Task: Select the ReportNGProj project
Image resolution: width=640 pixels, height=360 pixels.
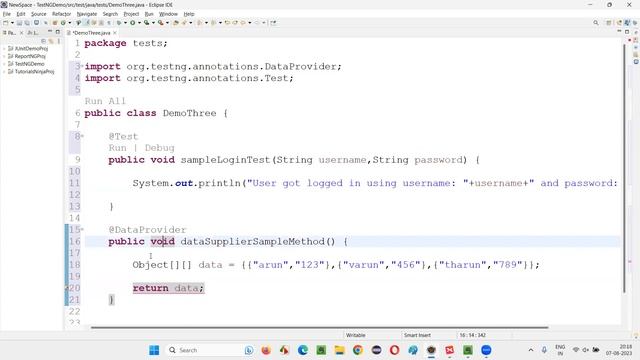Action: [30, 56]
